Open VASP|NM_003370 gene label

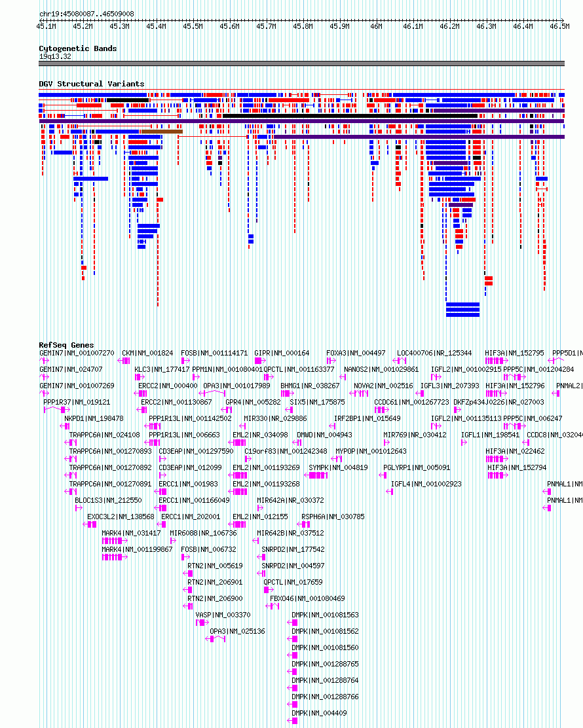[223, 614]
